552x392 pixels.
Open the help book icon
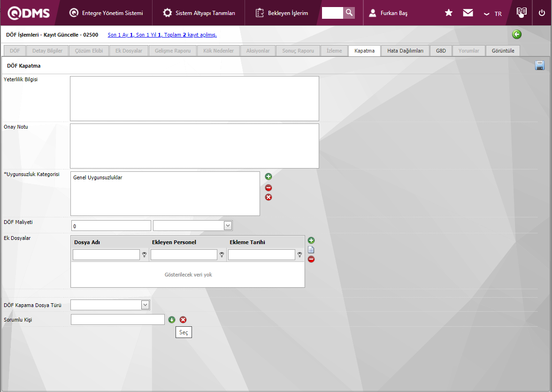(x=521, y=12)
